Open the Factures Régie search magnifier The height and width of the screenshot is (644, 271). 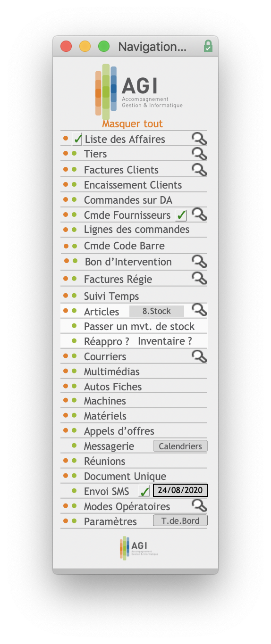click(199, 278)
